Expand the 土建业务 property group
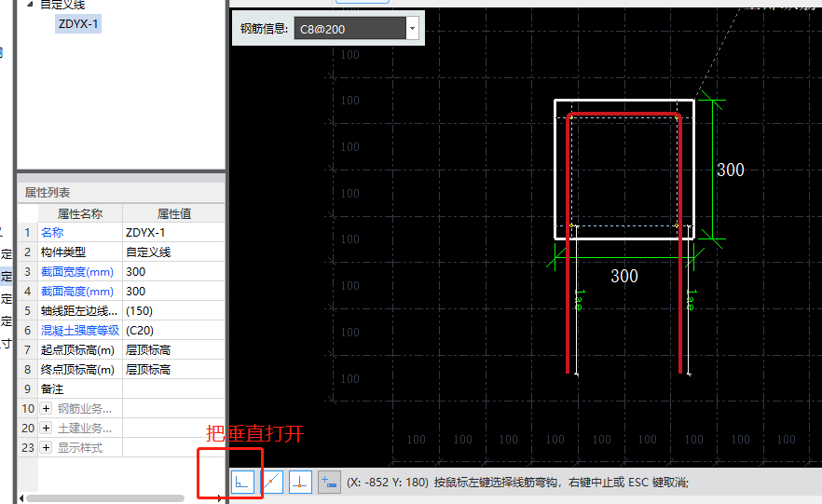Viewport: 822px width, 504px height. [x=47, y=428]
